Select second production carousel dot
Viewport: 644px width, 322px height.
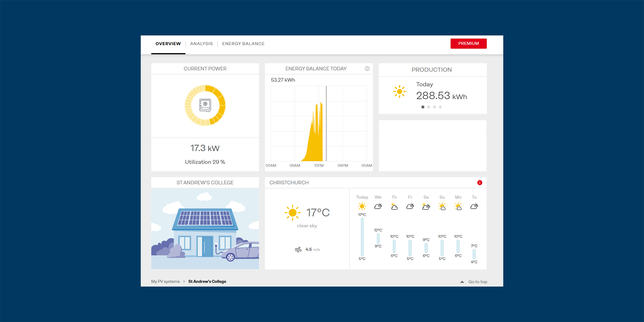[429, 107]
